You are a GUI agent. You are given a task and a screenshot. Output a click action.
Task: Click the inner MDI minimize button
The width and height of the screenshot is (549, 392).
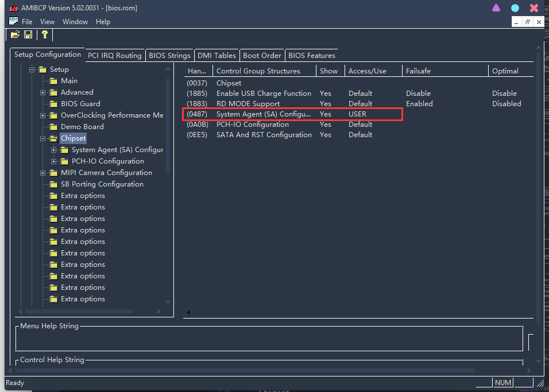pyautogui.click(x=516, y=22)
